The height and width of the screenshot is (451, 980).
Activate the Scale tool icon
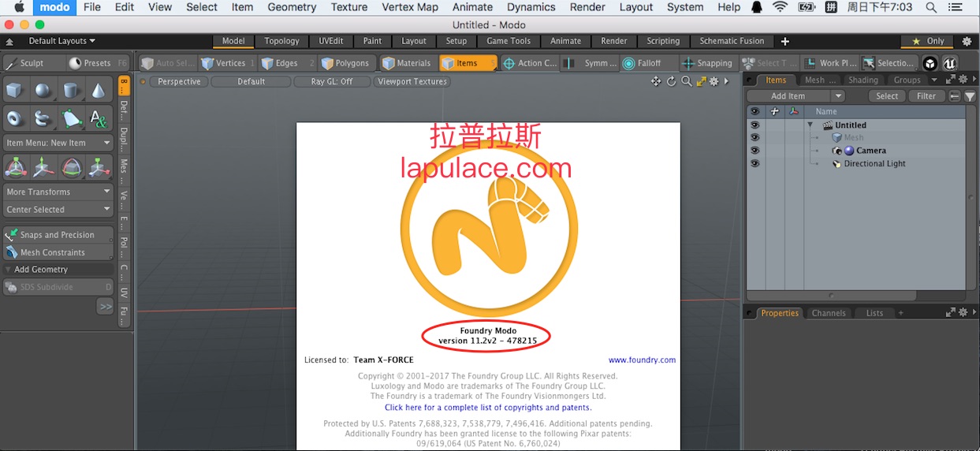pyautogui.click(x=99, y=167)
